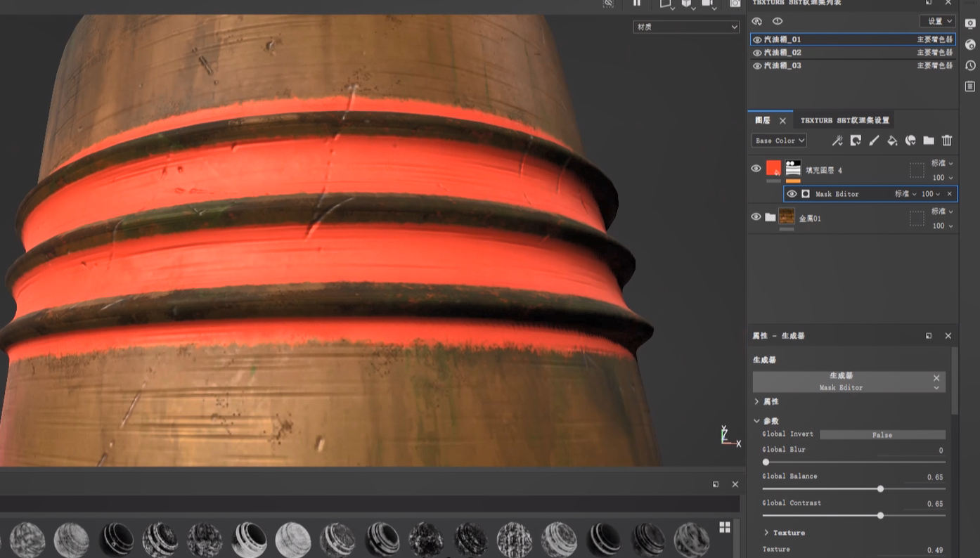Screen dimensions: 980x558
Task: Click the add effect magic wand icon
Action: (837, 141)
